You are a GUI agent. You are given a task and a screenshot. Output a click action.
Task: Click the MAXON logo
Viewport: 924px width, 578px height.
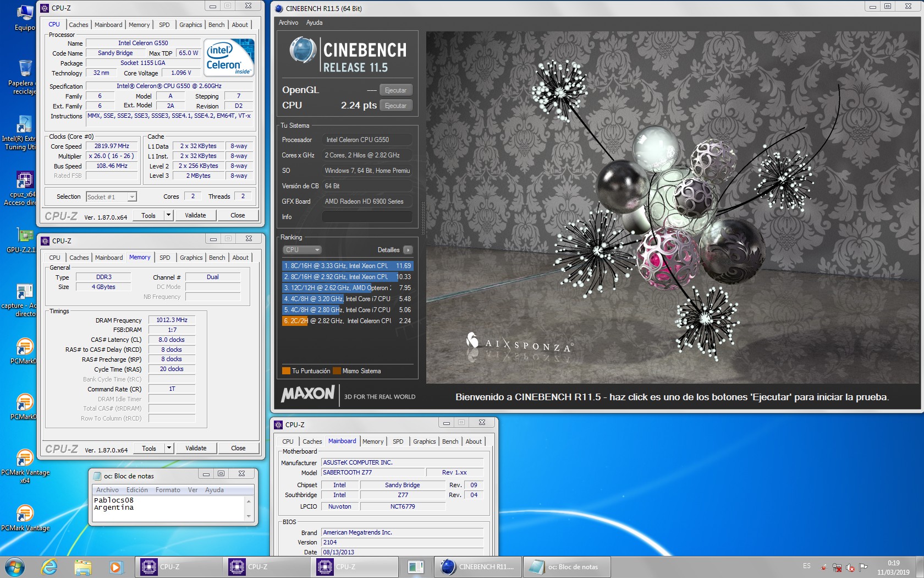point(308,394)
